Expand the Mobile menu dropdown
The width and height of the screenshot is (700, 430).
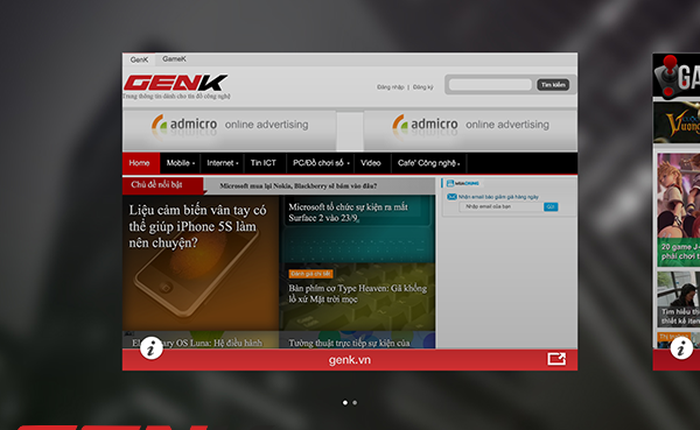click(180, 163)
